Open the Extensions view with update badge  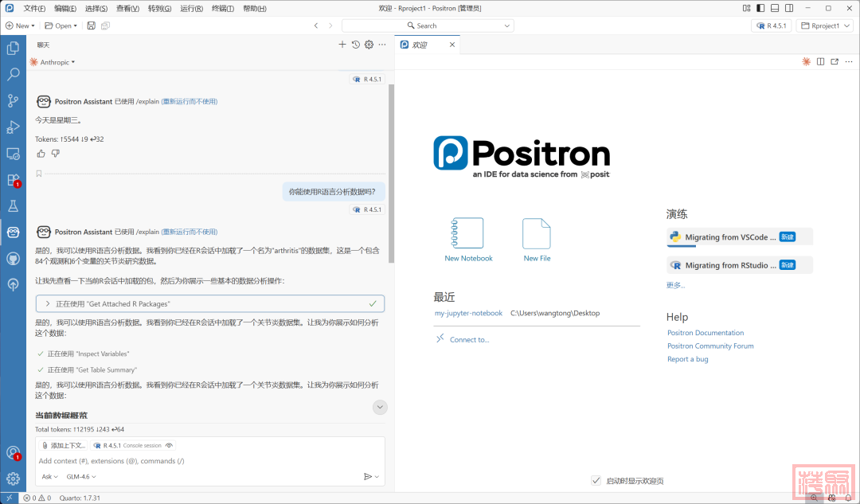click(13, 180)
